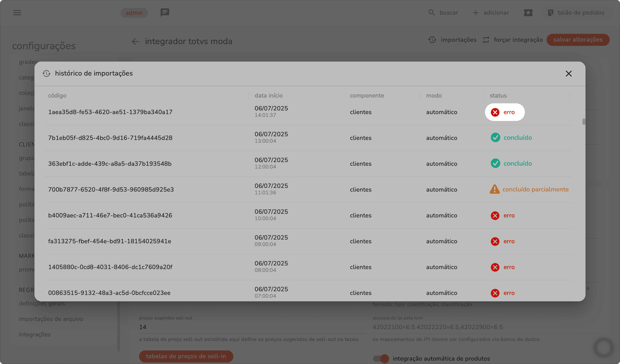Go back with the arrow icon
Viewport: 620px width, 364px height.
coord(135,41)
